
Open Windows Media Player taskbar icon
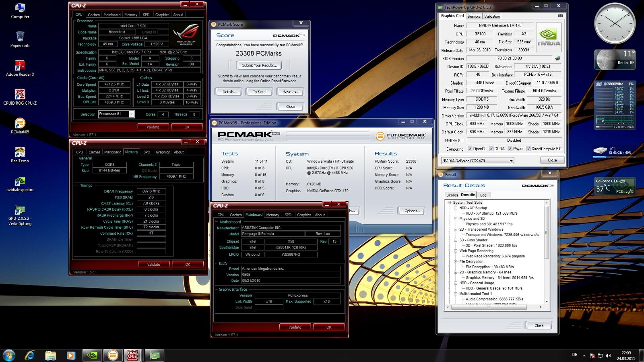pos(71,355)
